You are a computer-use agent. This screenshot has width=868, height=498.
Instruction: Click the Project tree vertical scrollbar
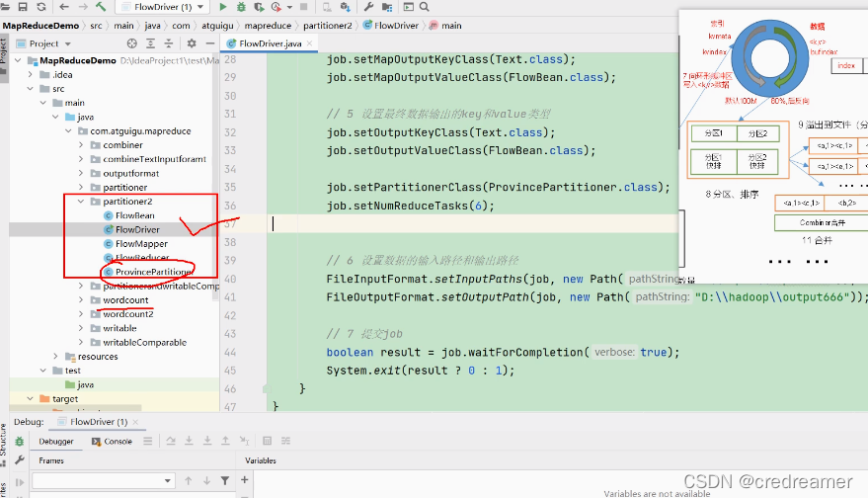pos(216,177)
